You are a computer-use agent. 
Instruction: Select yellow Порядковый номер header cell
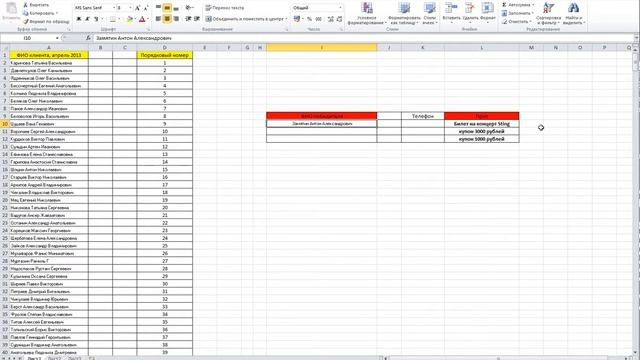(164, 55)
